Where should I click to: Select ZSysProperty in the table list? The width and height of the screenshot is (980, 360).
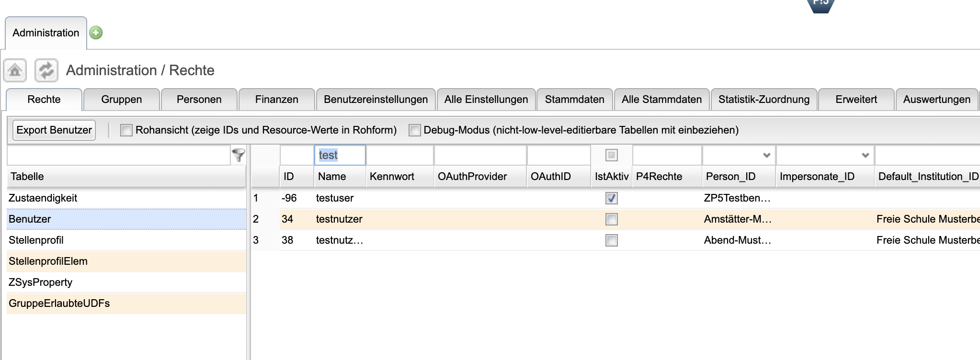pyautogui.click(x=40, y=282)
